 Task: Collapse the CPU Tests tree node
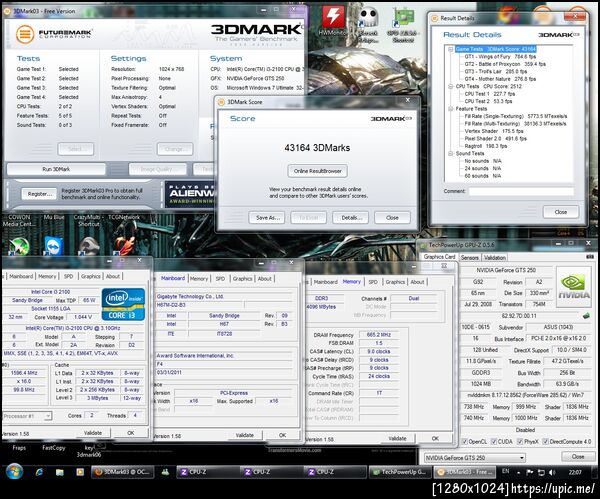[x=451, y=86]
